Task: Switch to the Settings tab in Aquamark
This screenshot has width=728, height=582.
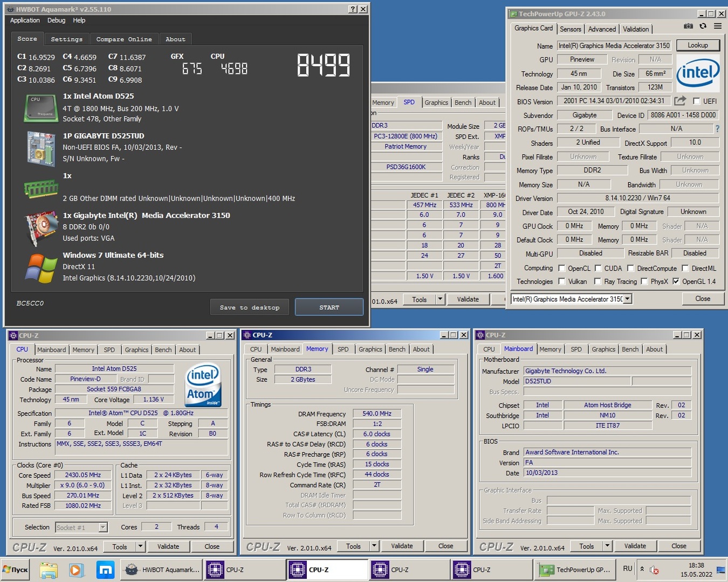Action: click(67, 39)
